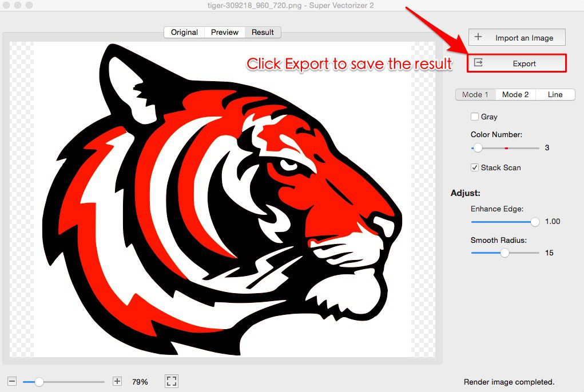
Task: Click the zoom-out minus icon
Action: (13, 381)
